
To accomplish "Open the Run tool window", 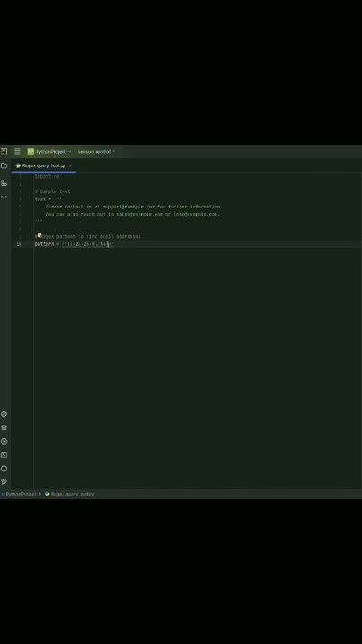I will pyautogui.click(x=4, y=441).
